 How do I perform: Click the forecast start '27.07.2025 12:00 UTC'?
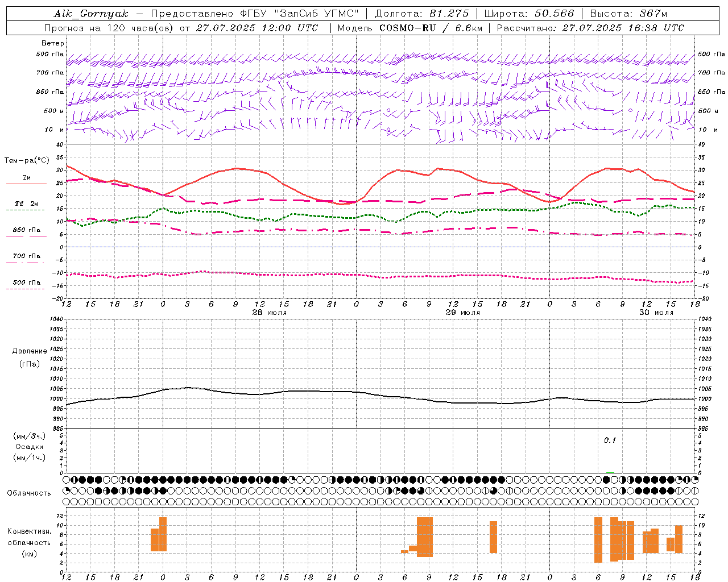pos(257,28)
